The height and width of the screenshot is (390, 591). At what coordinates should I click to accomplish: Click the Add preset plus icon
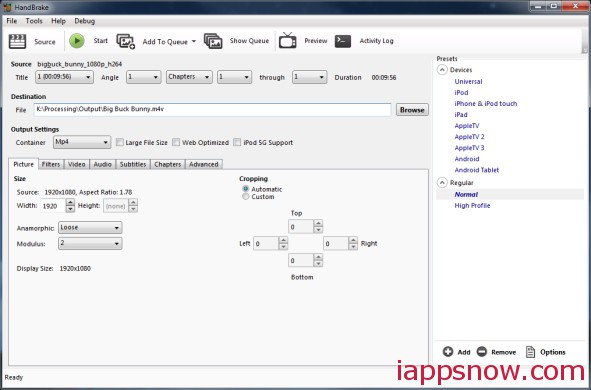(448, 352)
